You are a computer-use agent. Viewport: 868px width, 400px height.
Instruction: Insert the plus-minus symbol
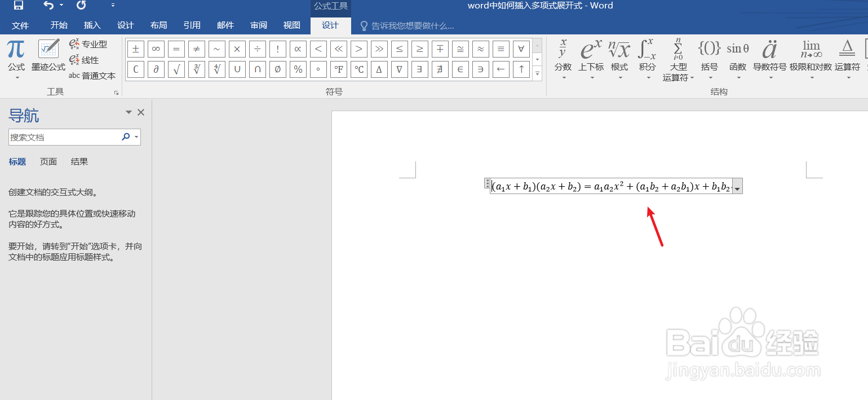136,49
